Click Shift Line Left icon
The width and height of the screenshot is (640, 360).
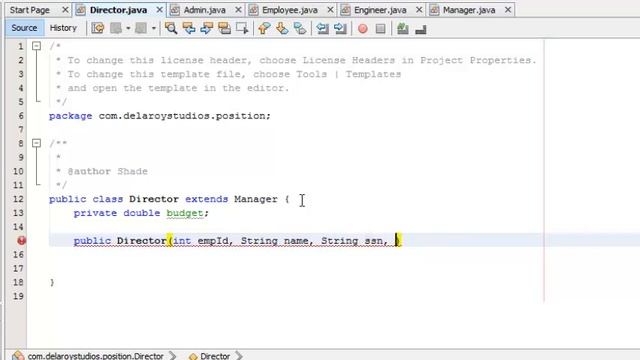coord(322,28)
